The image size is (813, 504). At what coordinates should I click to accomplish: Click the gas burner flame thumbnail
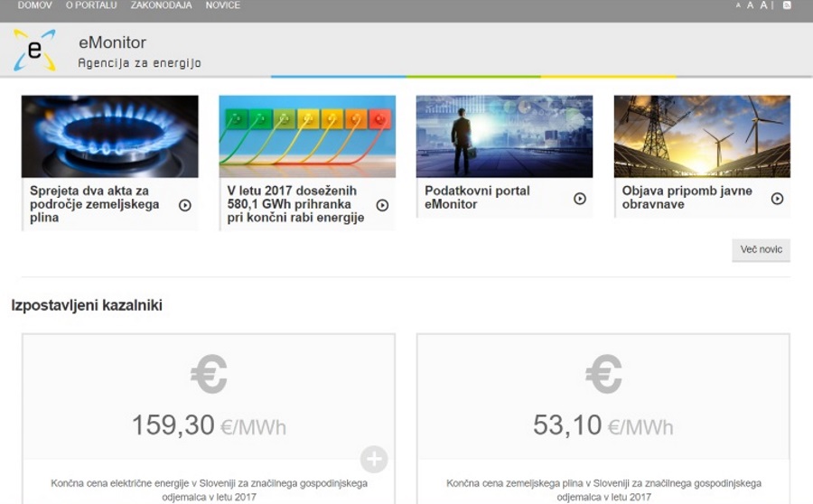click(x=110, y=136)
